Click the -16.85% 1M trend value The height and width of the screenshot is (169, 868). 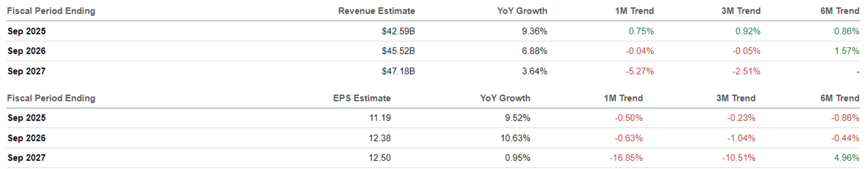(x=626, y=158)
